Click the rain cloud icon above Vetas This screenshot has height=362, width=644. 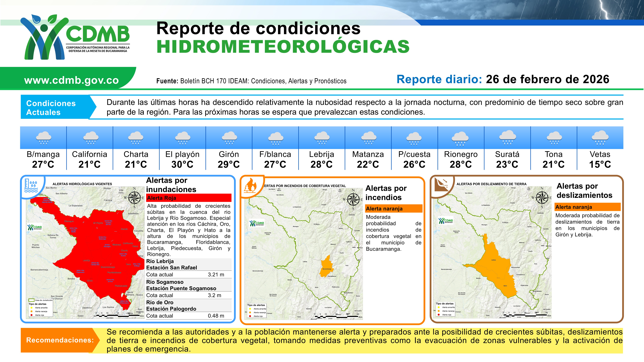pos(600,138)
